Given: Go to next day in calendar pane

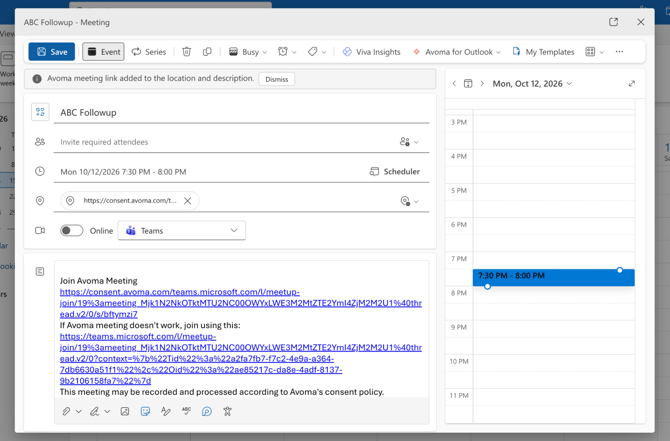Looking at the screenshot, I should (x=482, y=83).
